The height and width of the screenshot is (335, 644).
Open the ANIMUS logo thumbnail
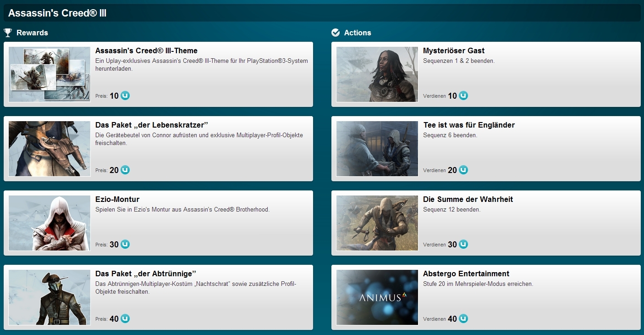tap(377, 297)
